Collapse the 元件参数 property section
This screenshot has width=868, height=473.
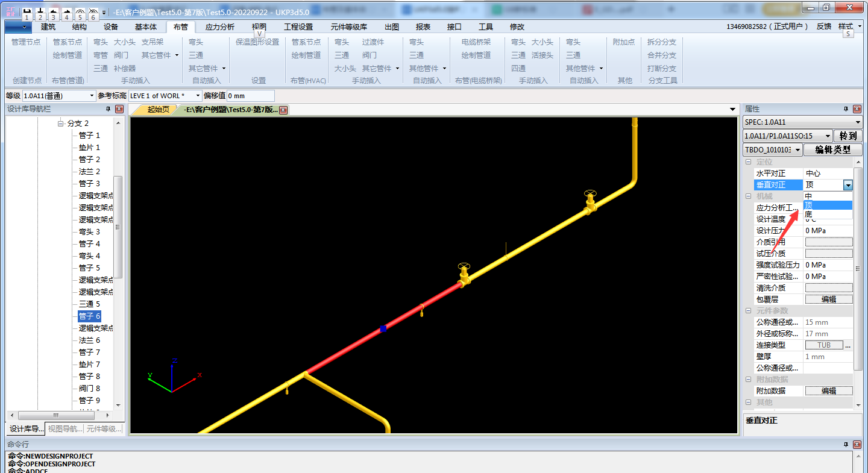click(749, 311)
